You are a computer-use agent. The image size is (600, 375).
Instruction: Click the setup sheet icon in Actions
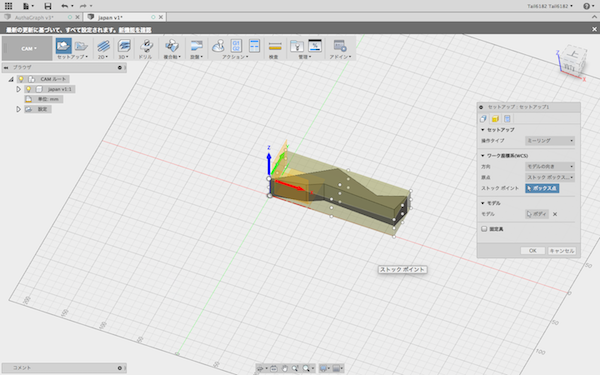[x=254, y=46]
